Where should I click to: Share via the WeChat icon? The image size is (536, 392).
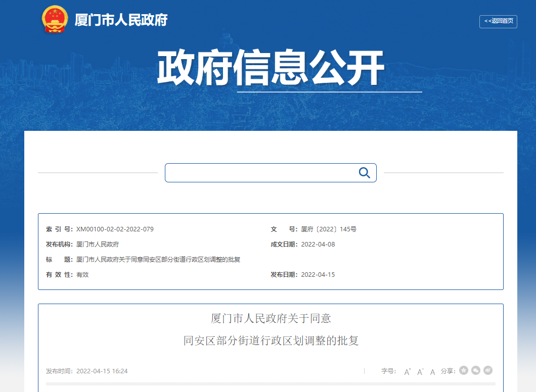click(x=476, y=370)
